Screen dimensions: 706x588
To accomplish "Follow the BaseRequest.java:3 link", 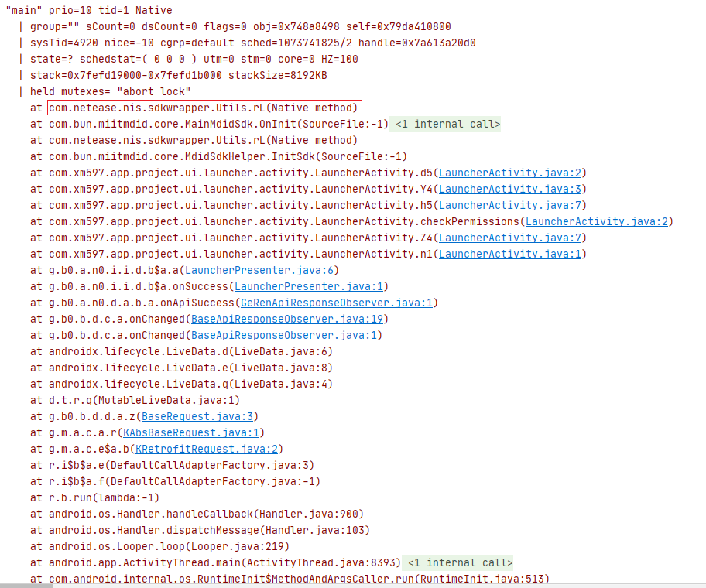I will pos(197,416).
